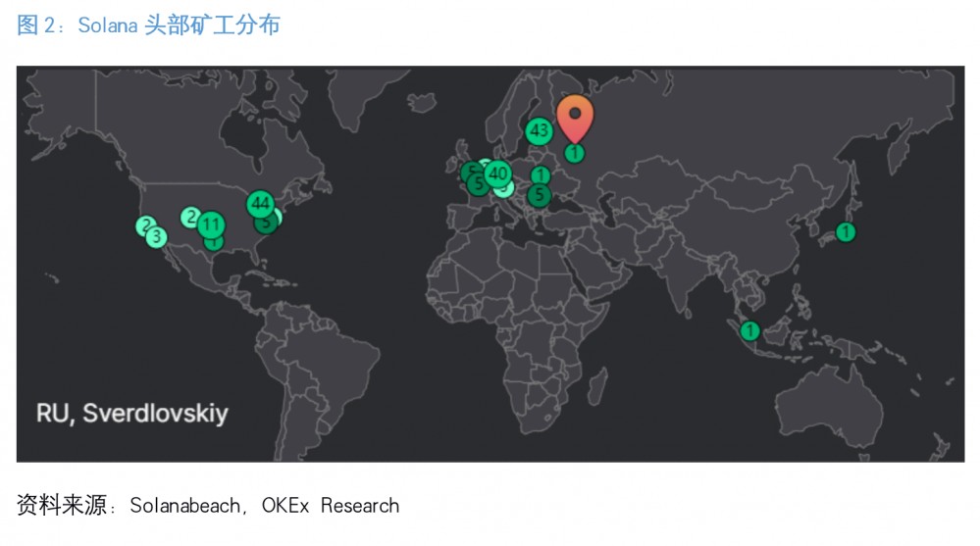Open the cluster marker labeled 40
This screenshot has width=980, height=546.
point(497,174)
